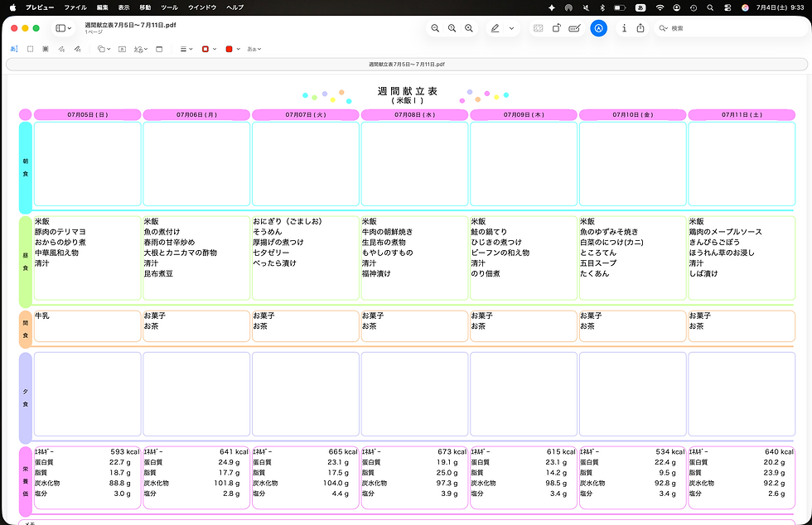The width and height of the screenshot is (812, 525).
Task: Click the 牛乳 snack entry
Action: click(x=42, y=315)
